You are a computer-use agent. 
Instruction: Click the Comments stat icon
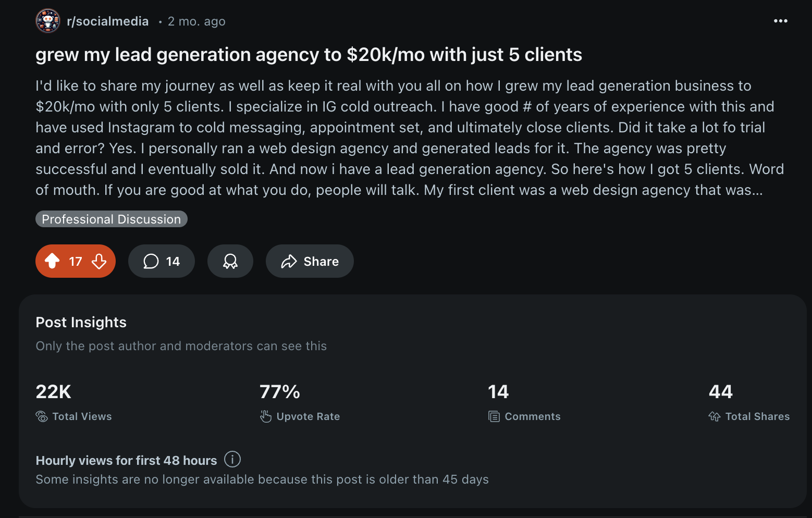494,416
